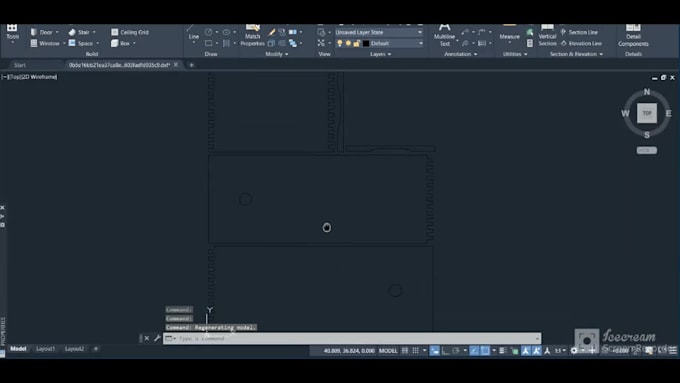Expand the Window tool dropdown arrow
This screenshot has height=383, width=680.
coord(64,43)
